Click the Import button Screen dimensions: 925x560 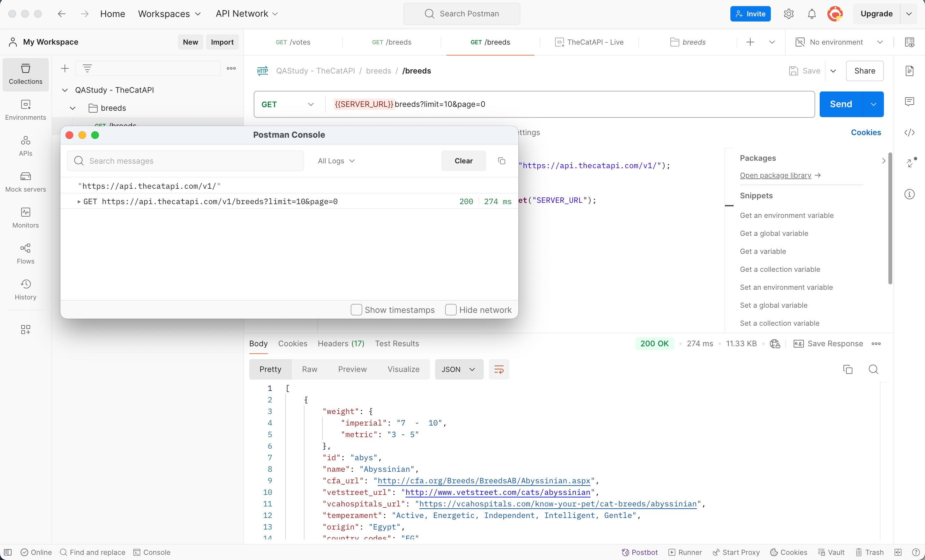(222, 42)
